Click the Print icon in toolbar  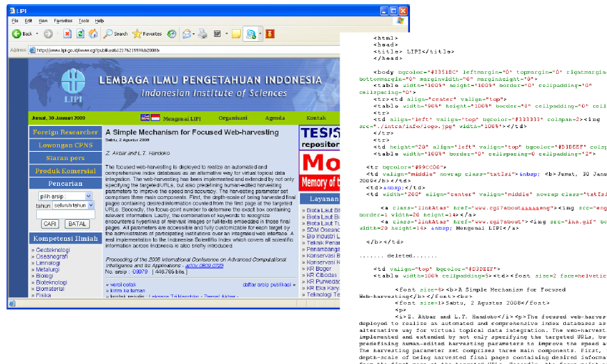[203, 33]
